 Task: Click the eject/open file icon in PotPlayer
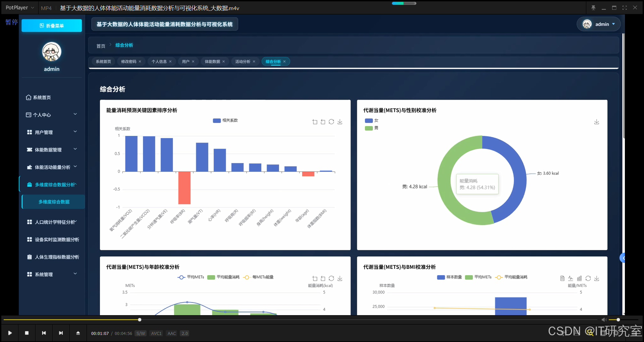[x=78, y=333]
